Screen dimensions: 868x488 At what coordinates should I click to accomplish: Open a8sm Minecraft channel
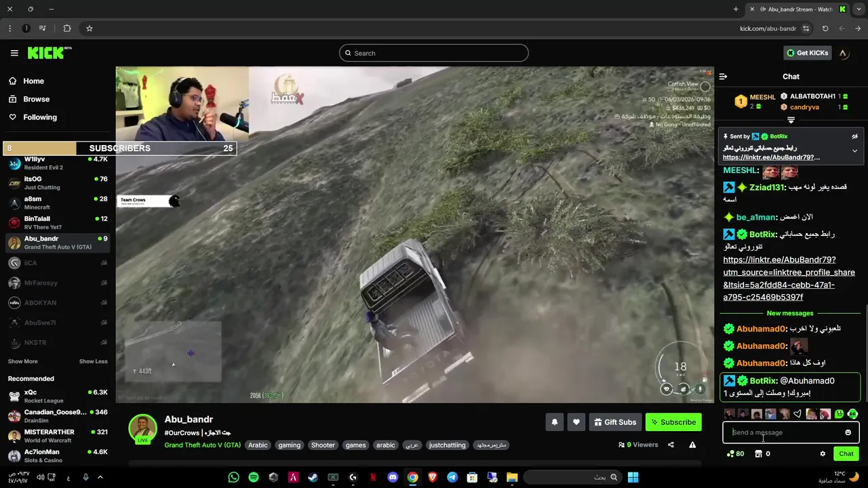pos(58,203)
